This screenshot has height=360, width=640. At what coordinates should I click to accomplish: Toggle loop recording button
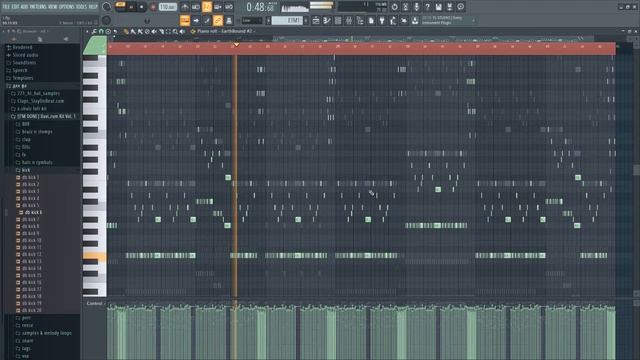229,7
